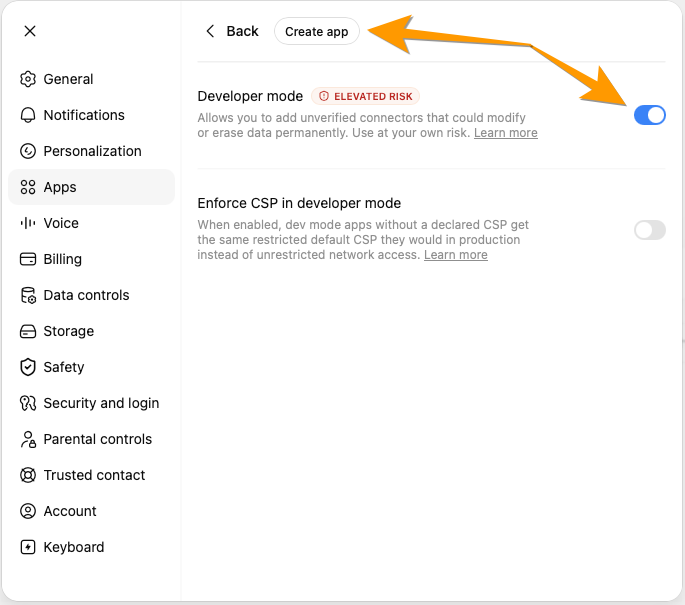The width and height of the screenshot is (685, 605).
Task: Open Learn more link under Enforce CSP
Action: 456,255
